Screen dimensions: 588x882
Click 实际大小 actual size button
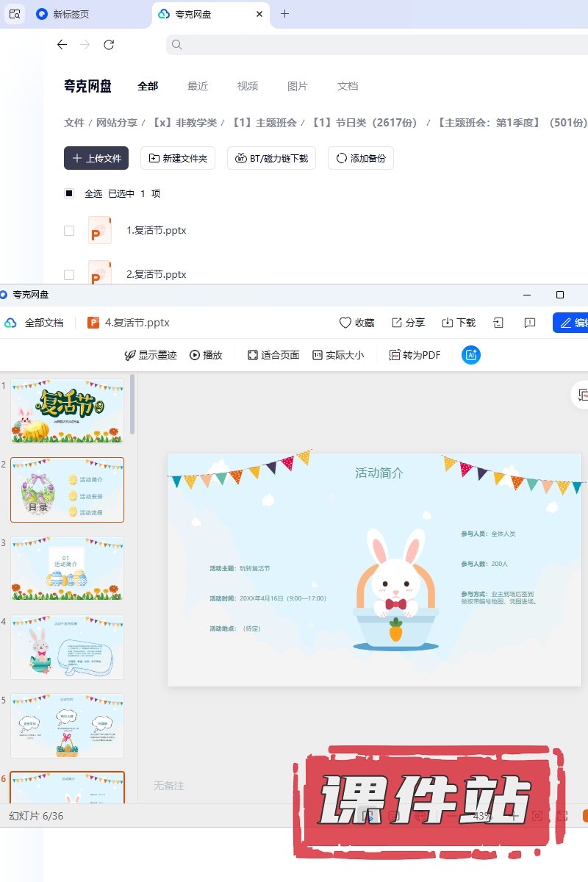[338, 355]
